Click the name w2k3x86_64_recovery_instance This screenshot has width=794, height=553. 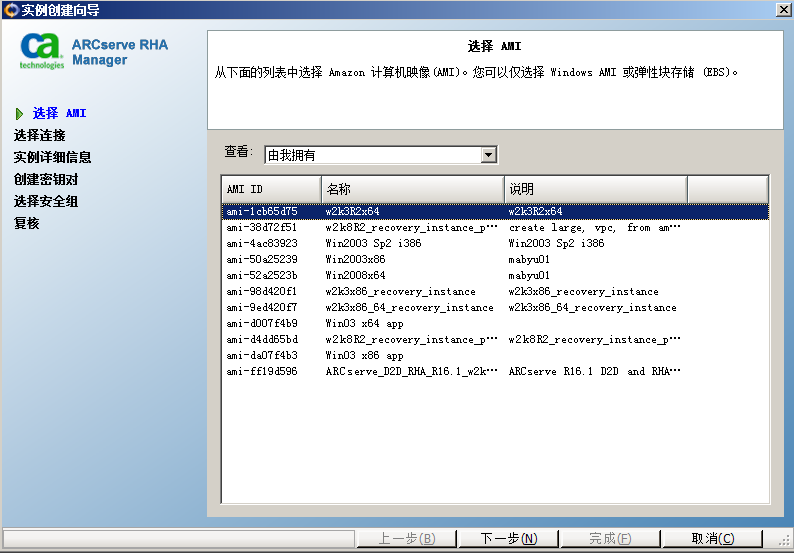tap(409, 307)
